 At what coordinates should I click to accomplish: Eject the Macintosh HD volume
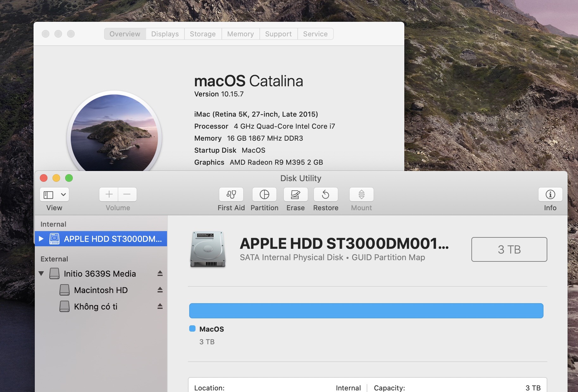[160, 290]
